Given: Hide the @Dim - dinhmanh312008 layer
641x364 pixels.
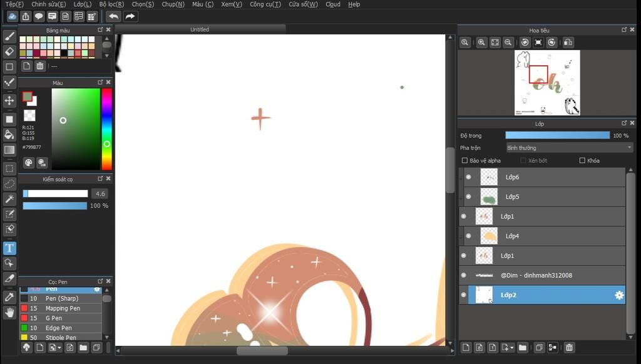Looking at the screenshot, I should pos(464,275).
